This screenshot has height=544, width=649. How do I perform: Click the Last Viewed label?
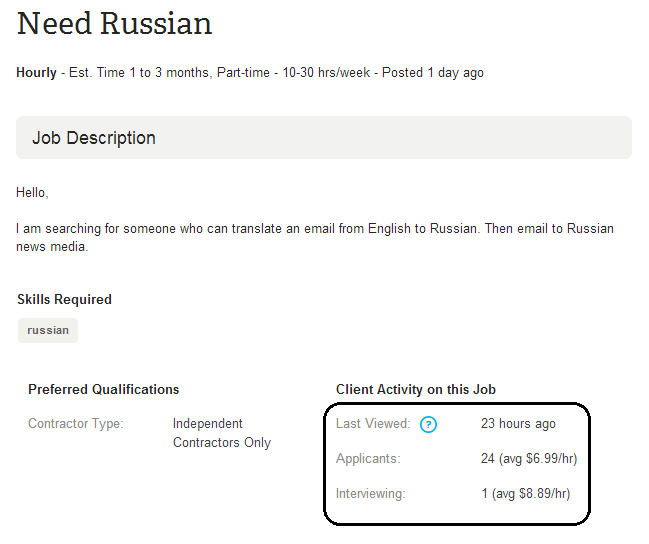click(x=373, y=424)
